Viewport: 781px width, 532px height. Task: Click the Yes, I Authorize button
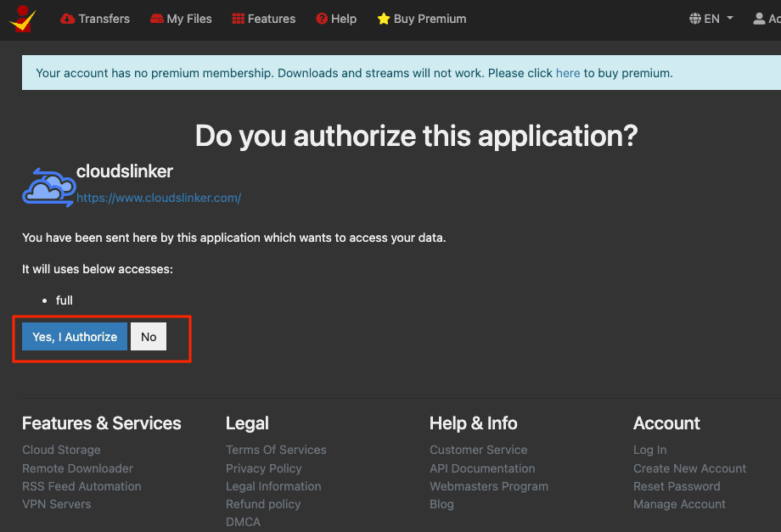75,336
